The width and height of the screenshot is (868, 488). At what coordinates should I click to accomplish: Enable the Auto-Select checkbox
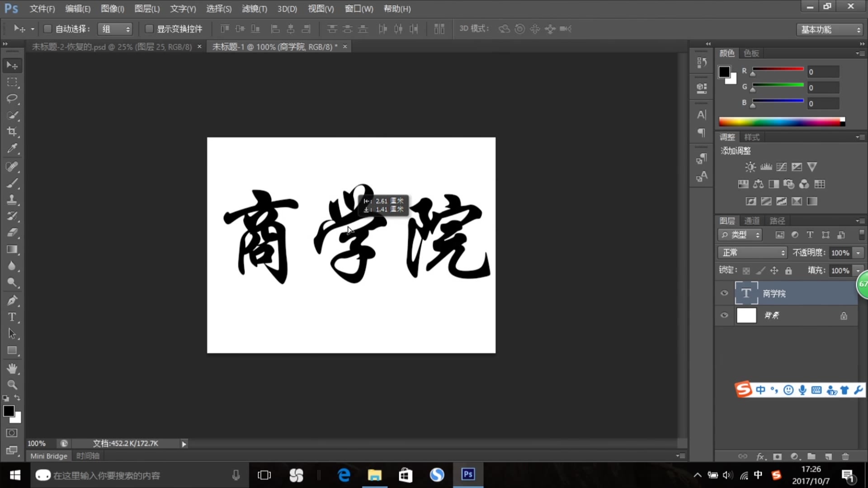47,29
